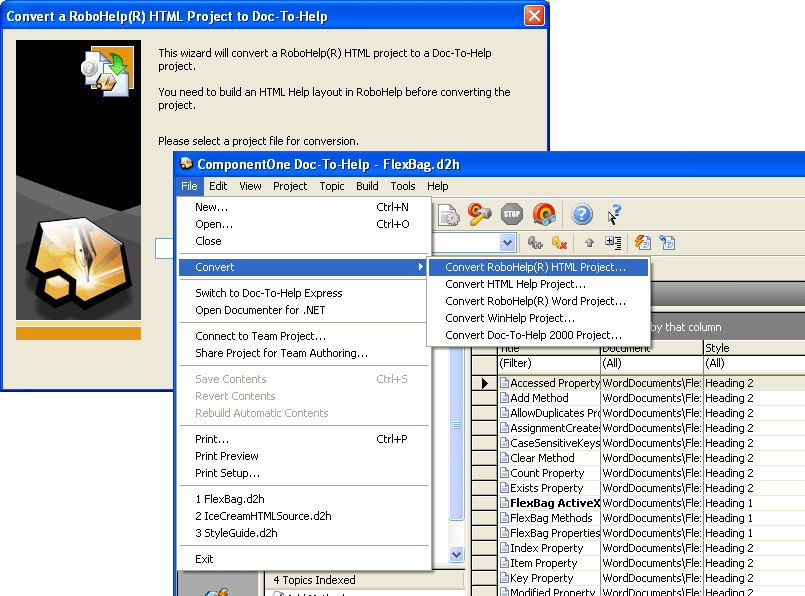Select Convert Doc-To-Help 2000 Project...
805x596 pixels.
click(x=538, y=335)
